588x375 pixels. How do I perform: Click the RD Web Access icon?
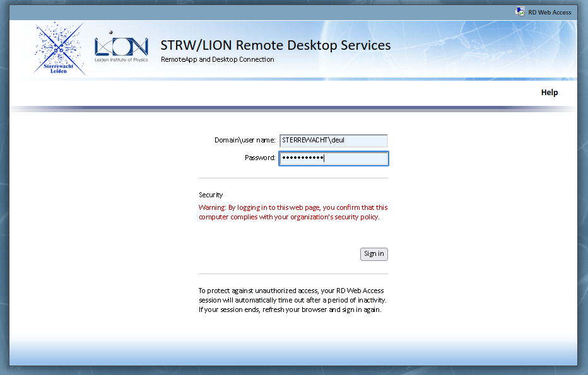tap(520, 11)
